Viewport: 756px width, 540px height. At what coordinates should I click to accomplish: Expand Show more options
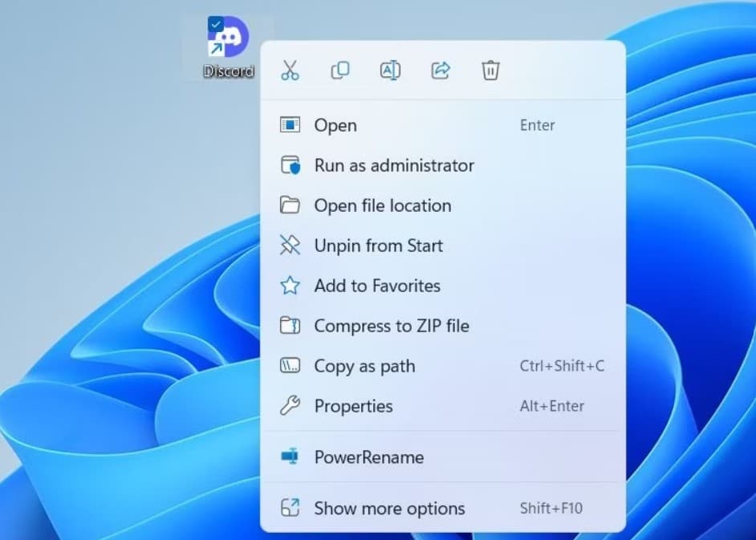389,509
